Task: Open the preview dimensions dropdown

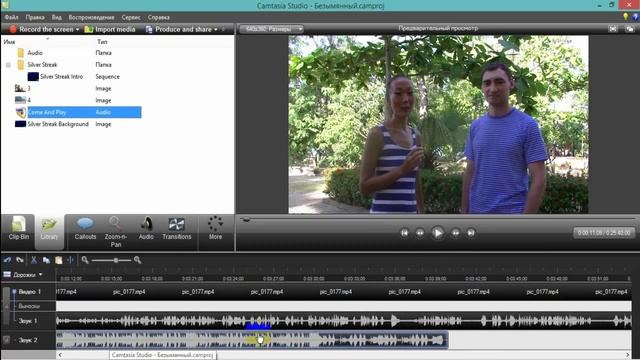Action: tap(271, 29)
